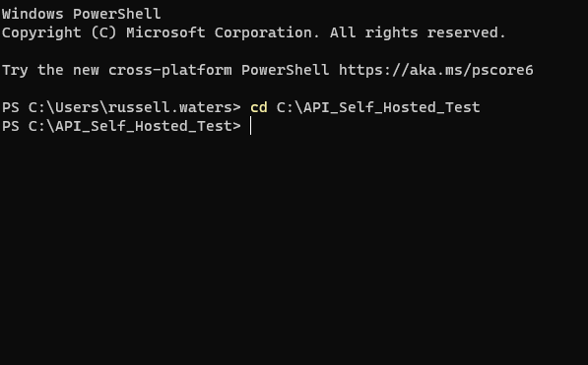Click the word Microsoft
The width and height of the screenshot is (588, 365).
point(165,33)
